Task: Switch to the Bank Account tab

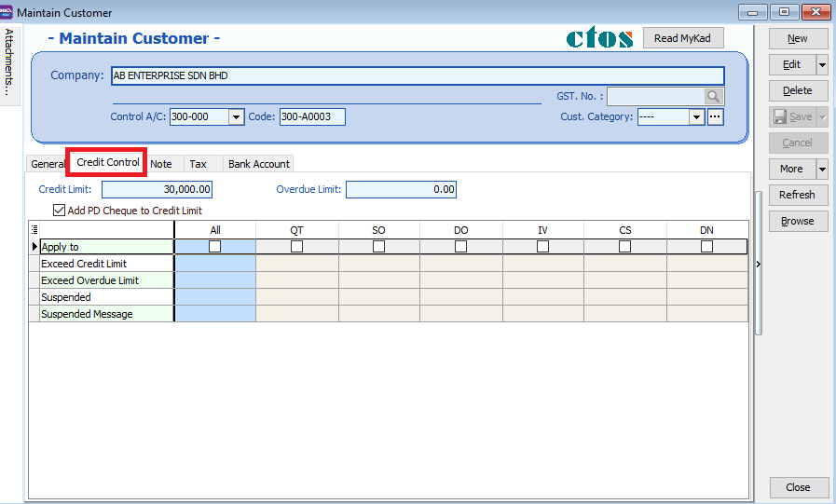Action: click(x=259, y=164)
